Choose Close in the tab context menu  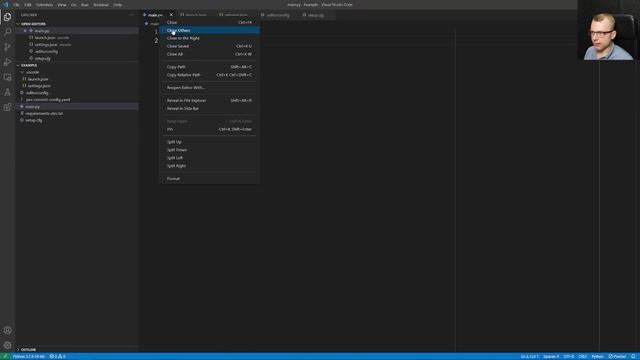209,22
